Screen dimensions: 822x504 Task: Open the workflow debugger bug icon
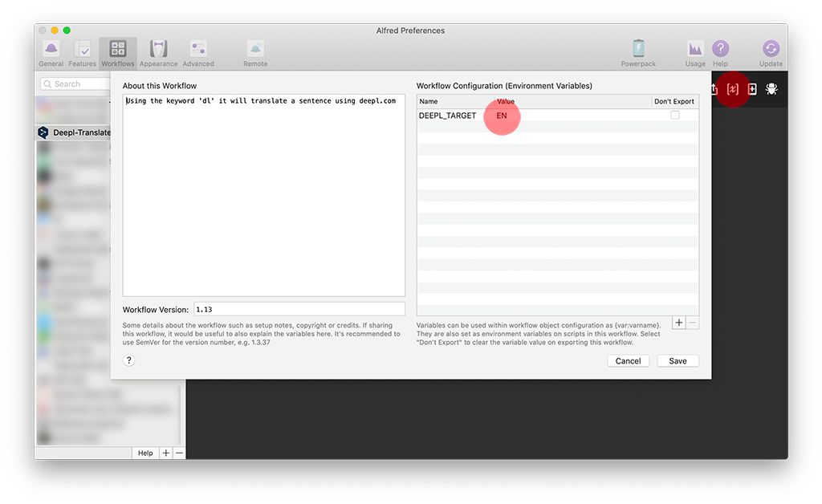tap(771, 89)
